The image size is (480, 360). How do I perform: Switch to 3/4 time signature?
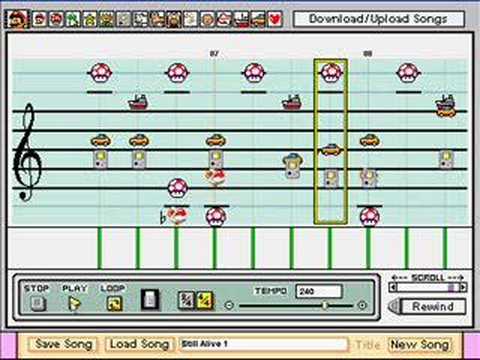[186, 300]
